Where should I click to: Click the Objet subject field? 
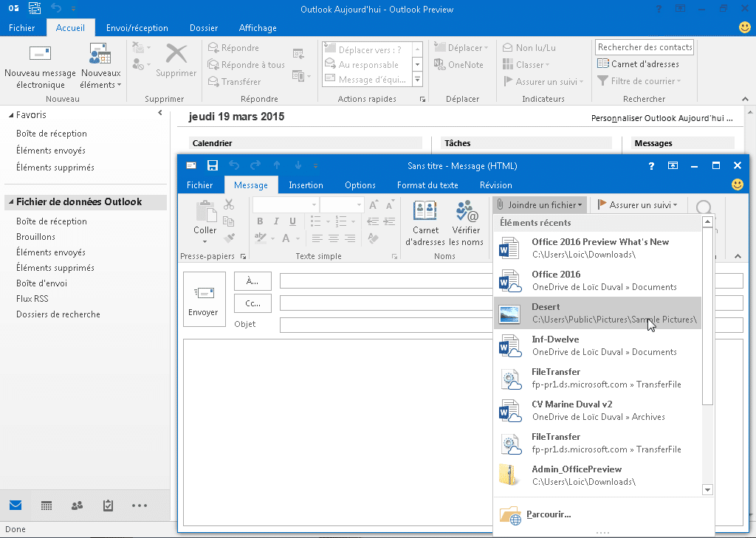[x=385, y=325]
